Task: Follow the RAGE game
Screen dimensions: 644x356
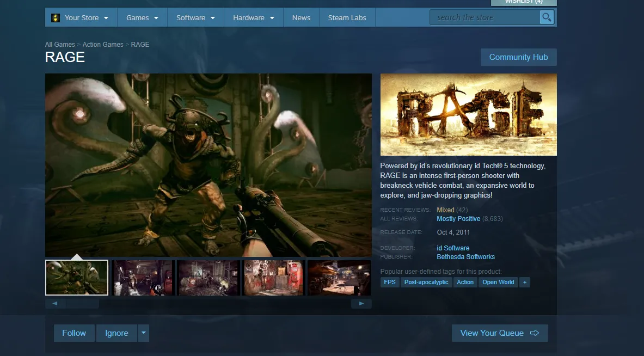Action: 74,333
